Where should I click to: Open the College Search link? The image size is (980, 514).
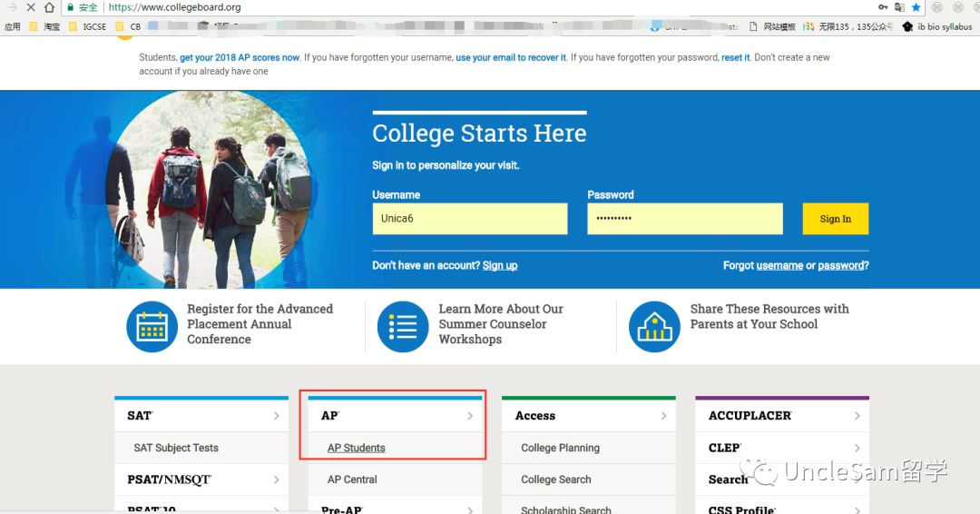click(556, 479)
